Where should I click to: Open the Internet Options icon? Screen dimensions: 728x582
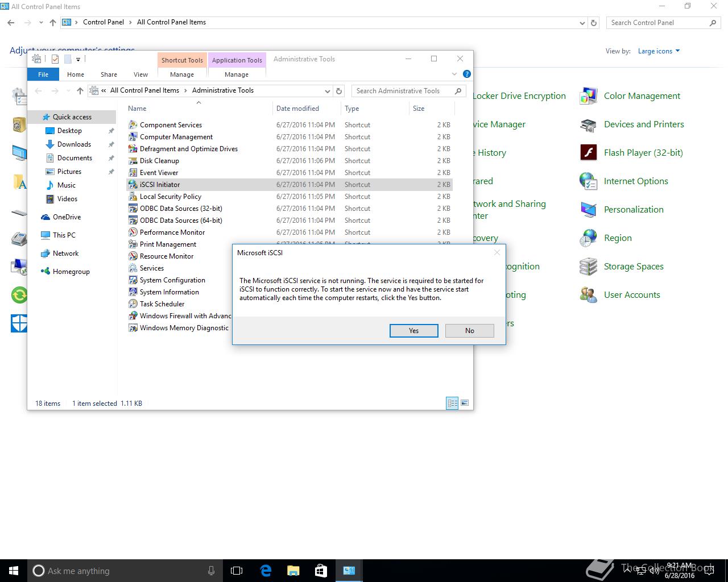(588, 181)
